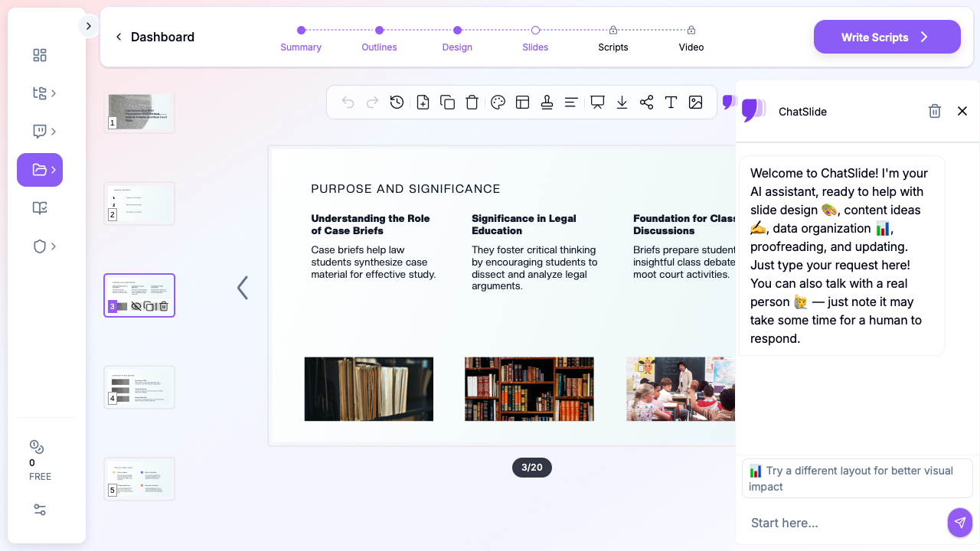Screen dimensions: 980x551
Task: Open the color theme palette tool
Action: [x=498, y=103]
